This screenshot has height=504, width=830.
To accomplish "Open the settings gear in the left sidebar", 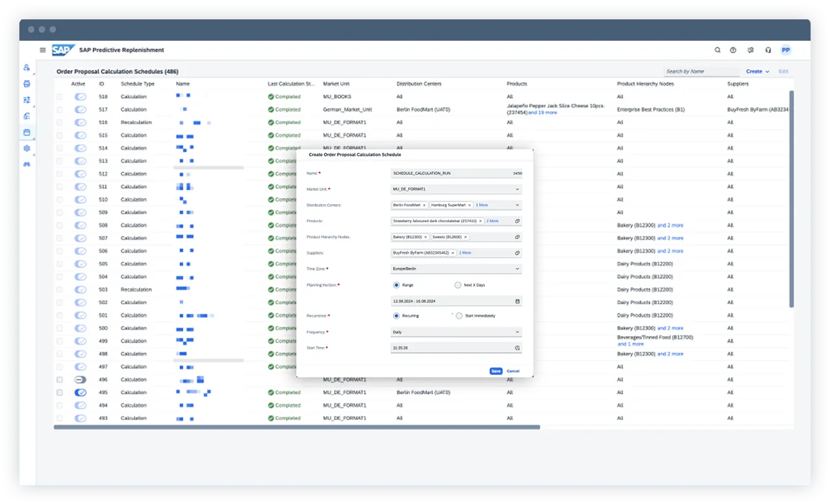I will 27,148.
